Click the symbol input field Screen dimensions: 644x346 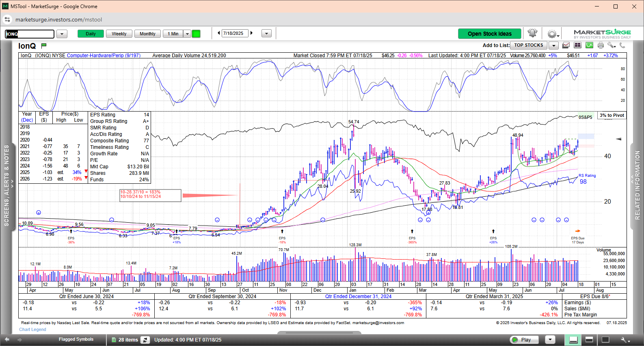30,34
